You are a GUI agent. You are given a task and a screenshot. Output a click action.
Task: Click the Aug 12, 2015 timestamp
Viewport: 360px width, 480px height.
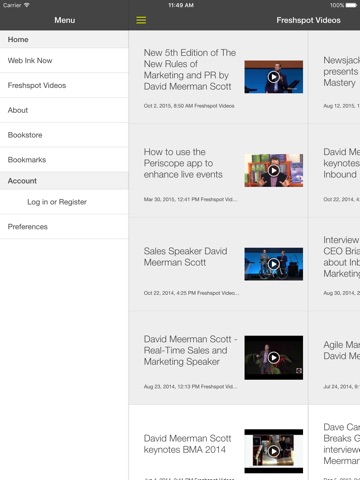pos(341,106)
